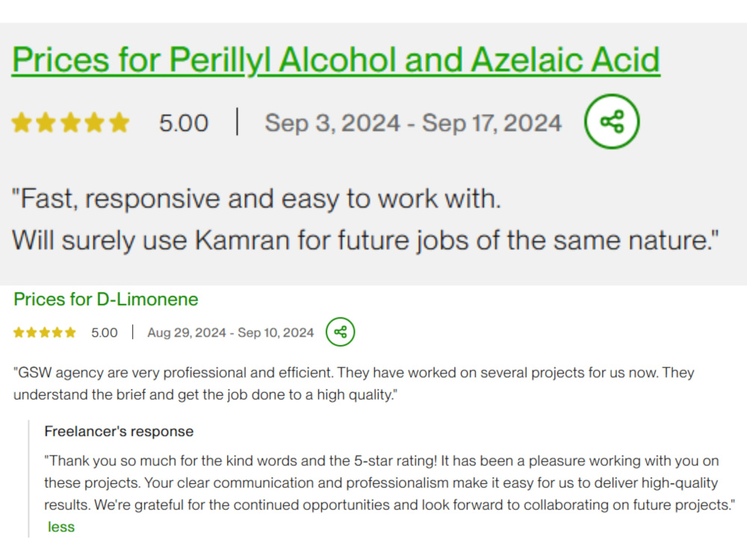This screenshot has height=560, width=747.
Task: Open the Prices for D-Limonene job link
Action: (106, 299)
